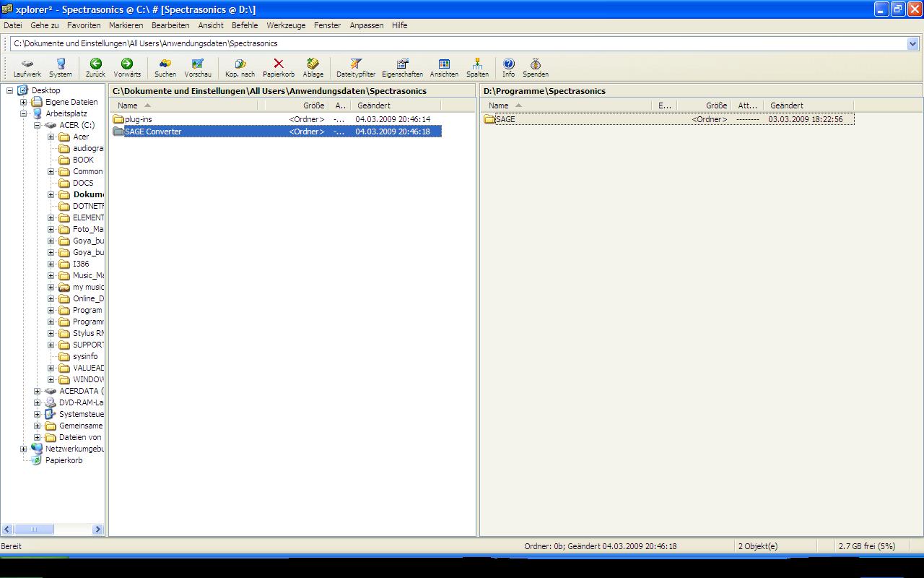Change Ansichten view mode
The height and width of the screenshot is (578, 924).
(x=444, y=68)
